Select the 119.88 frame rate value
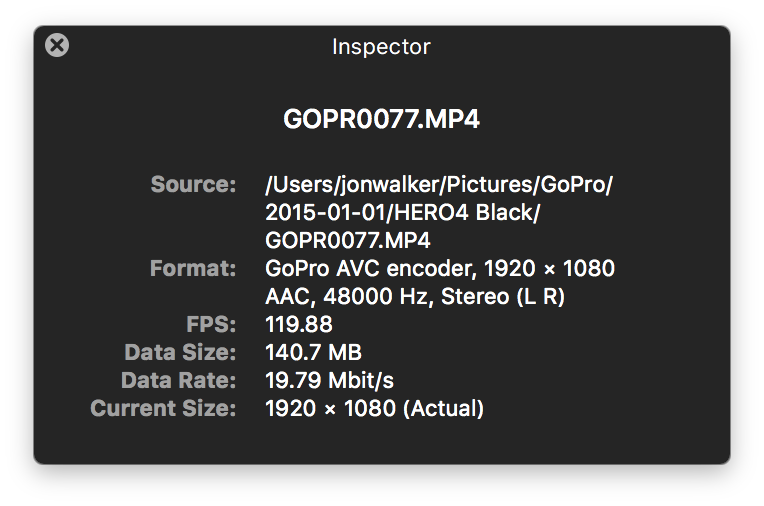 point(299,325)
